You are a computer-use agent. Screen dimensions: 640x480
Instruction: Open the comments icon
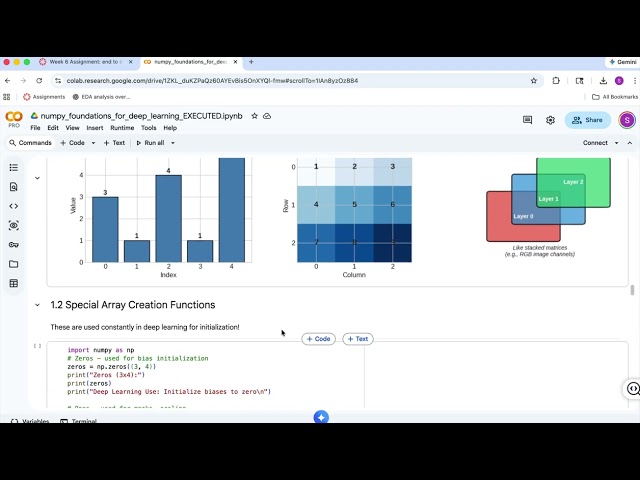pos(527,120)
